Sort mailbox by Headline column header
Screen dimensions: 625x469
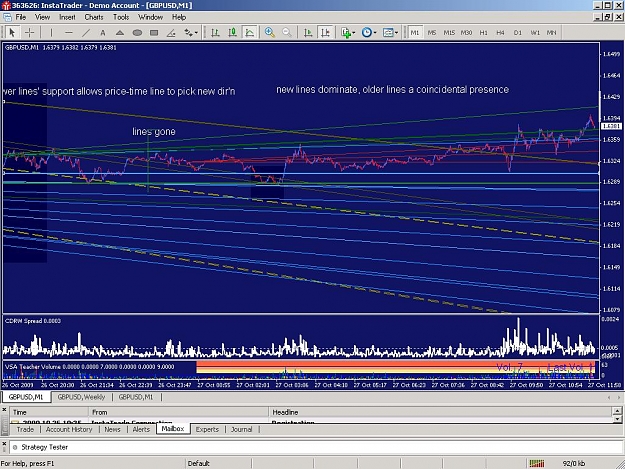[440, 412]
